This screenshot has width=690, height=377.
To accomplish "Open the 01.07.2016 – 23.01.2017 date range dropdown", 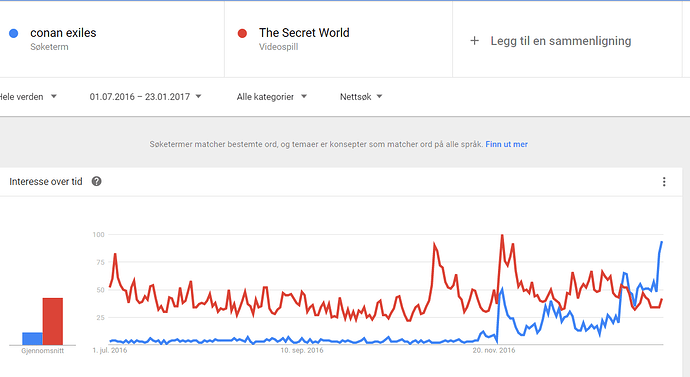I will (x=145, y=97).
